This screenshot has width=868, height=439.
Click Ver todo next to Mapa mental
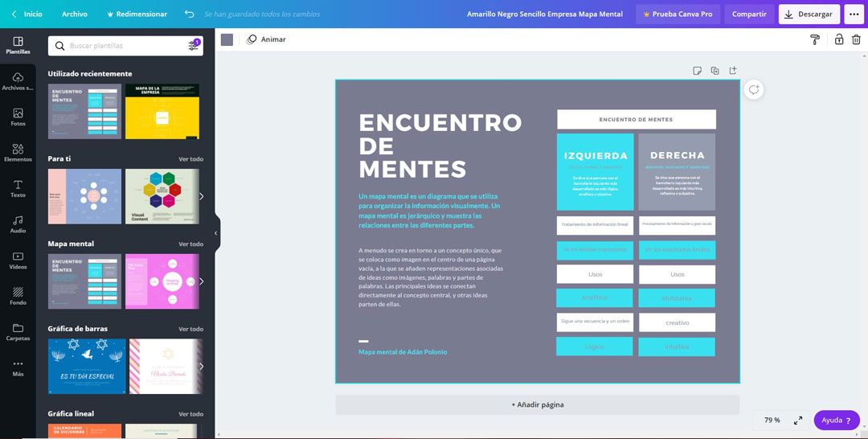pyautogui.click(x=191, y=244)
